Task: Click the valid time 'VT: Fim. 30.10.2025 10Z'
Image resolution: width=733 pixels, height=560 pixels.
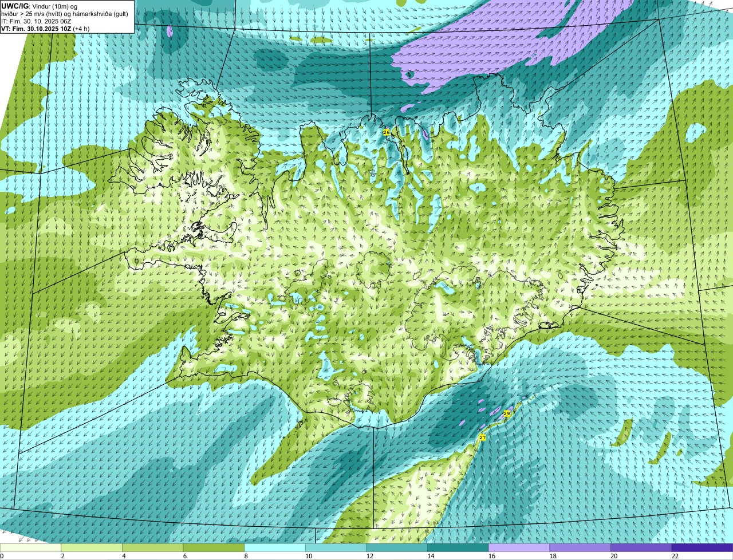Action: (x=36, y=28)
